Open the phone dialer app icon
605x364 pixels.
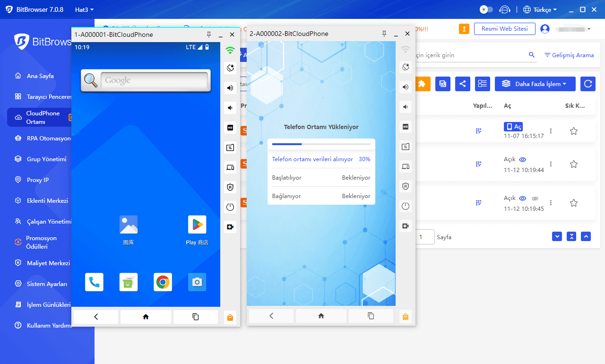click(94, 282)
